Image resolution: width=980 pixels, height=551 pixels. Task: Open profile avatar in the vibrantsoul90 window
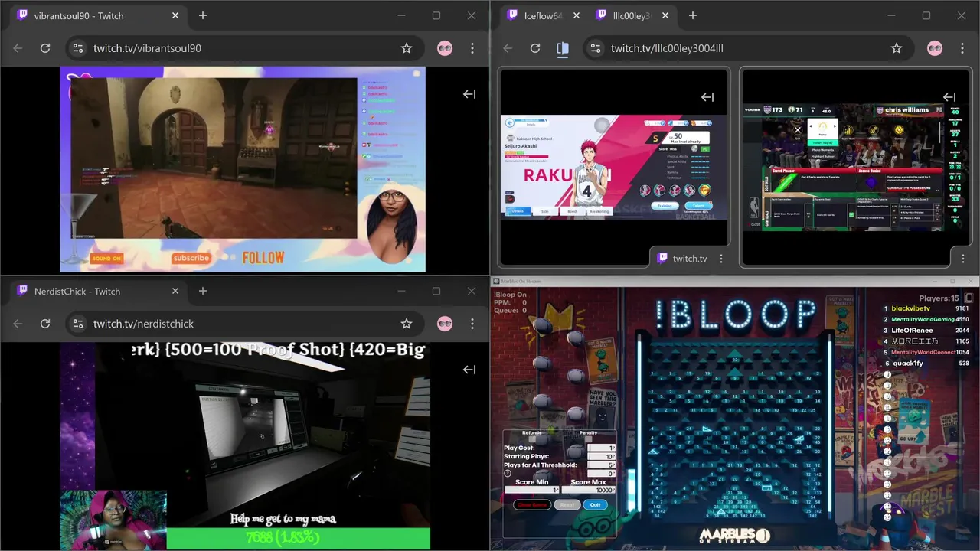coord(445,48)
